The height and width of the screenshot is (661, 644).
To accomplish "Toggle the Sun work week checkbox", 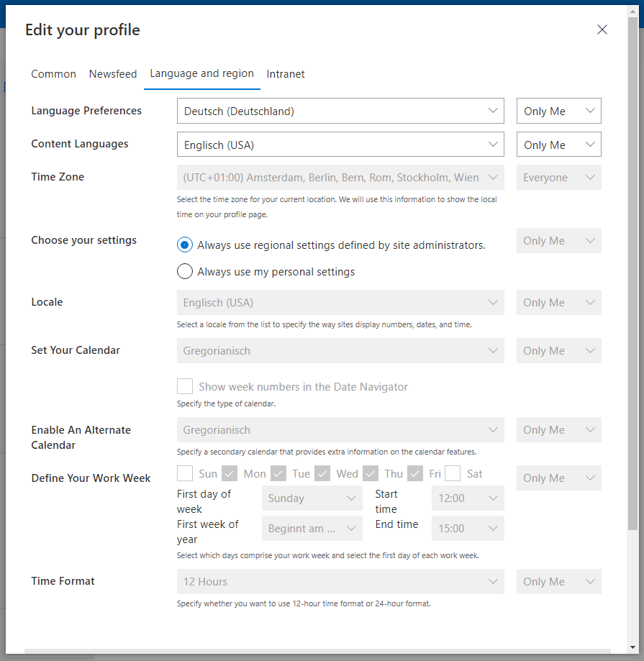I will coord(185,473).
